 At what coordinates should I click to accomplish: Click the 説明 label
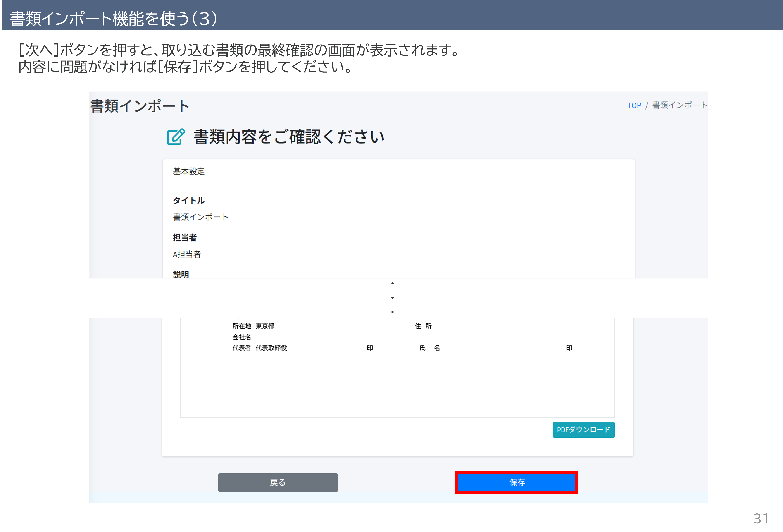click(x=181, y=274)
